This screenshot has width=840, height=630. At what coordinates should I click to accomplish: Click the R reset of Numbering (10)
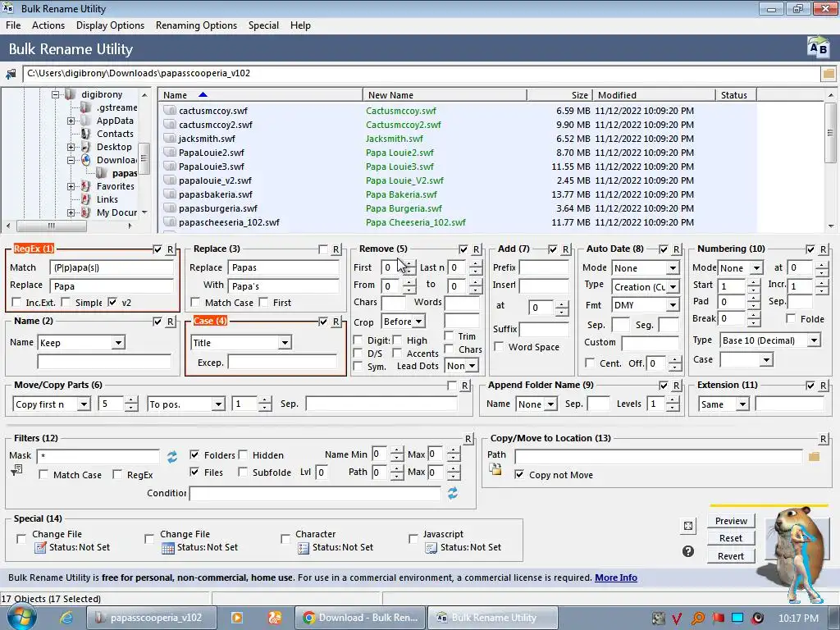coord(824,249)
